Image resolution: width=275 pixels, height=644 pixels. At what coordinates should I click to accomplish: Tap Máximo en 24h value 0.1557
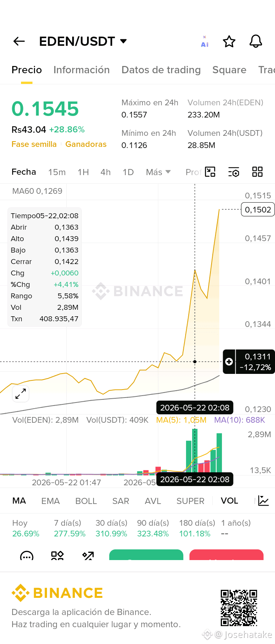tap(134, 114)
